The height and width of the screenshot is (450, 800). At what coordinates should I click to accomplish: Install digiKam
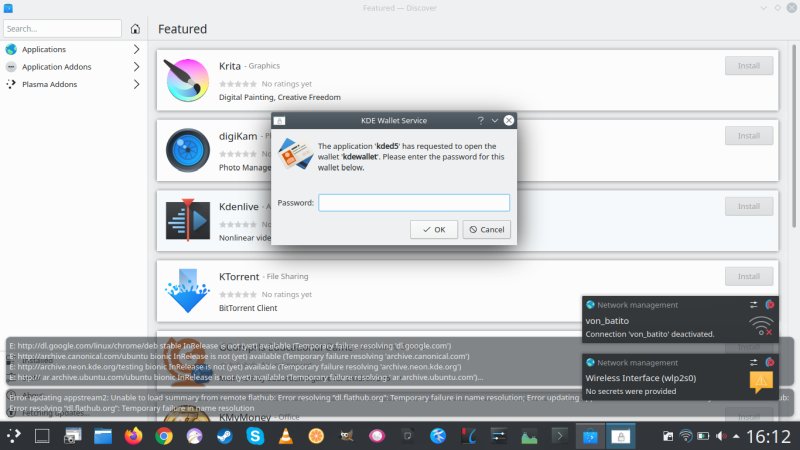[x=748, y=136]
